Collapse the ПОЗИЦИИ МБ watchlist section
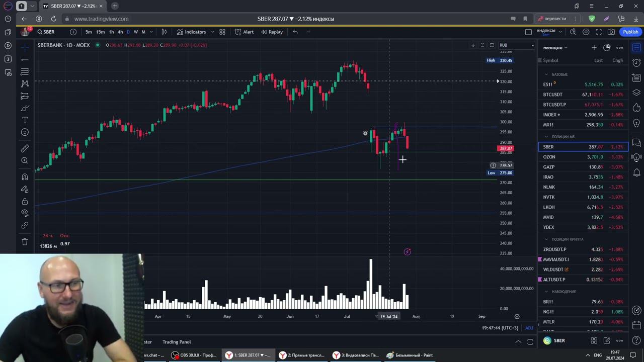The height and width of the screenshot is (362, 644). pos(547,137)
